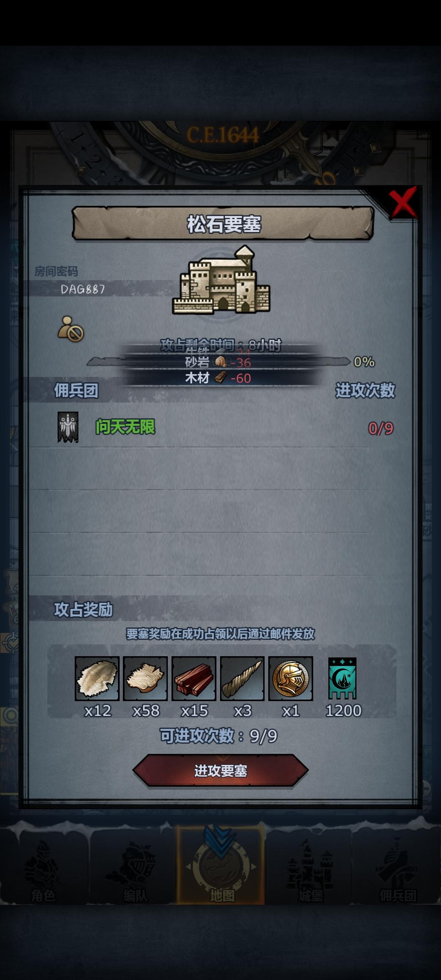
Task: Click the 进攻要塞 attack button
Action: point(220,770)
